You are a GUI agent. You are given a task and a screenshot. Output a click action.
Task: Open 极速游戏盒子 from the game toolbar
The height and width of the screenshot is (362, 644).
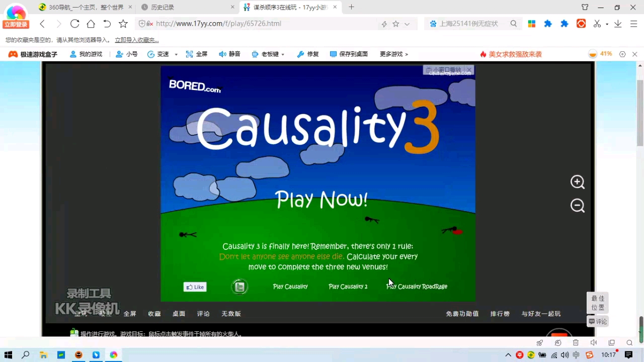[x=33, y=54]
